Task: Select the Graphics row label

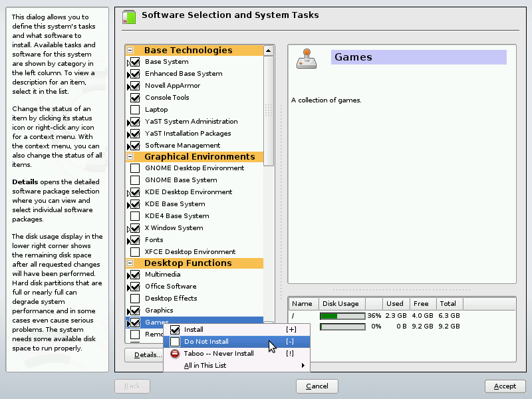Action: pos(159,311)
